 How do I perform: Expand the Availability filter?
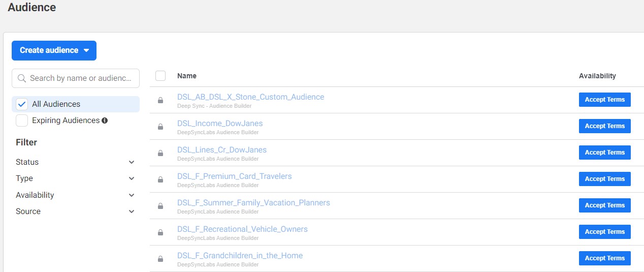click(132, 195)
